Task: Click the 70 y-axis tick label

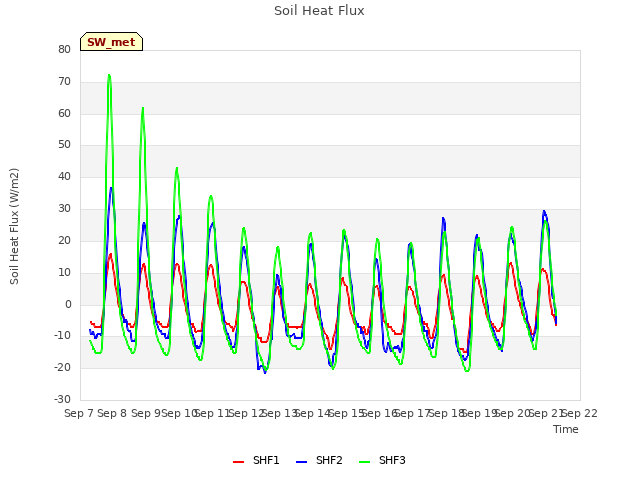Action: [x=64, y=82]
